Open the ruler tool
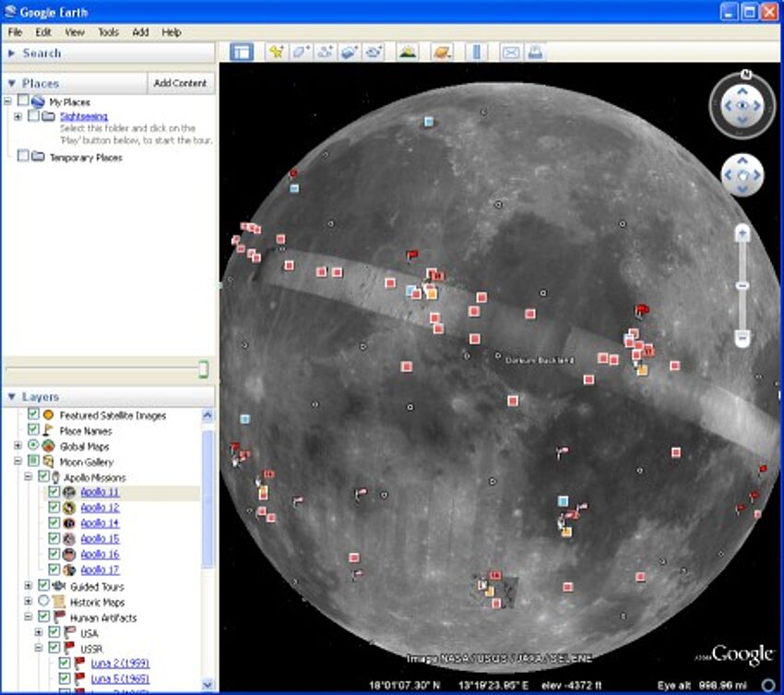 point(477,52)
